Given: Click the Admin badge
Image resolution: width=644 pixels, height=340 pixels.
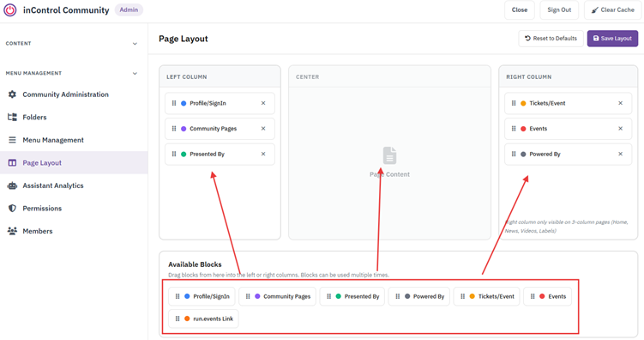Looking at the screenshot, I should pyautogui.click(x=129, y=9).
